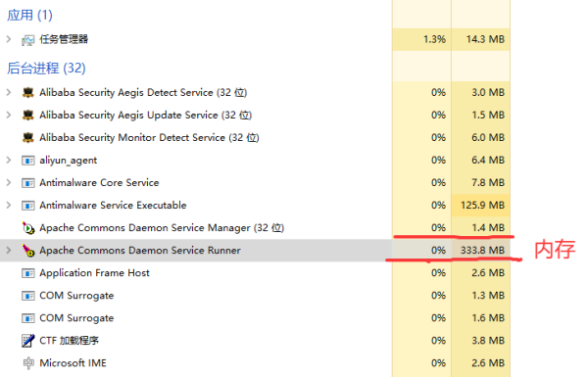
Task: Click the 3.8 MB memory value
Action: [488, 340]
